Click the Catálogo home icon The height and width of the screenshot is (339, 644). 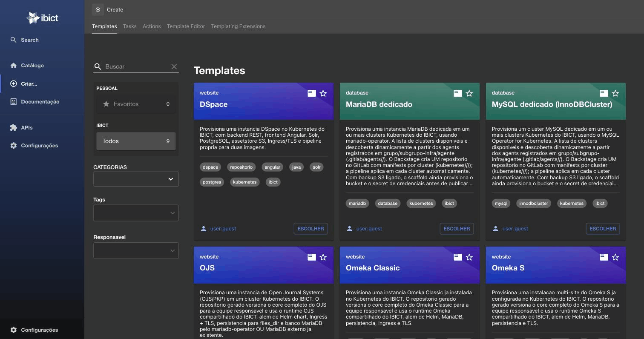(x=14, y=65)
